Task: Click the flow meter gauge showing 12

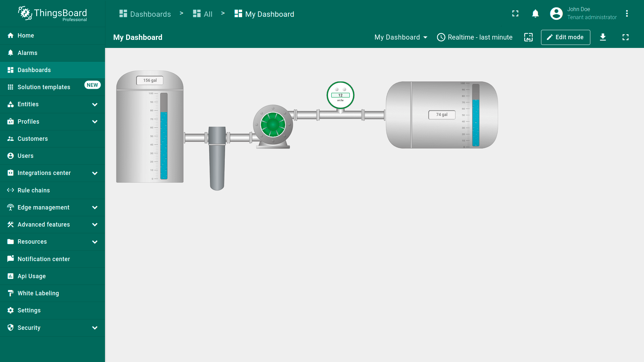Action: tap(340, 95)
